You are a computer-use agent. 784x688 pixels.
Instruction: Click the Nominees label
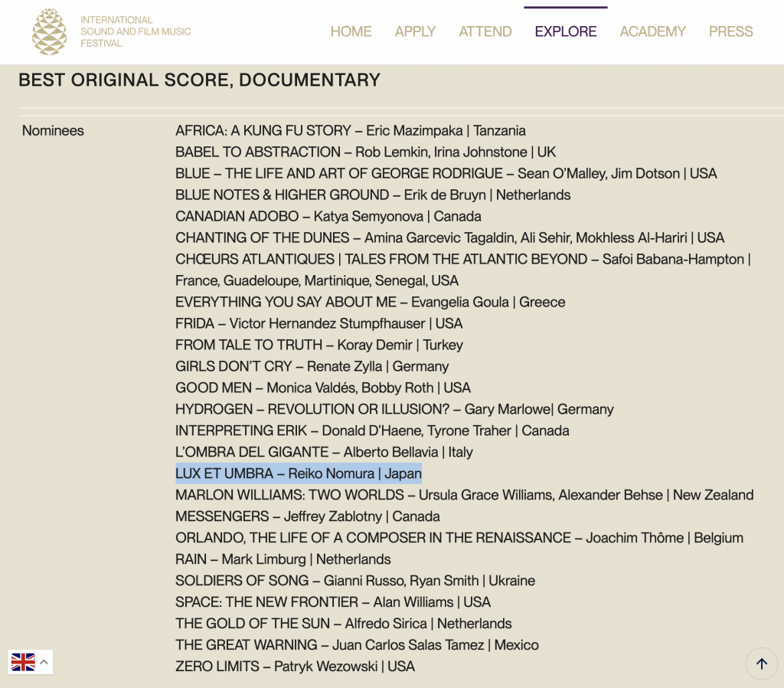pos(53,130)
